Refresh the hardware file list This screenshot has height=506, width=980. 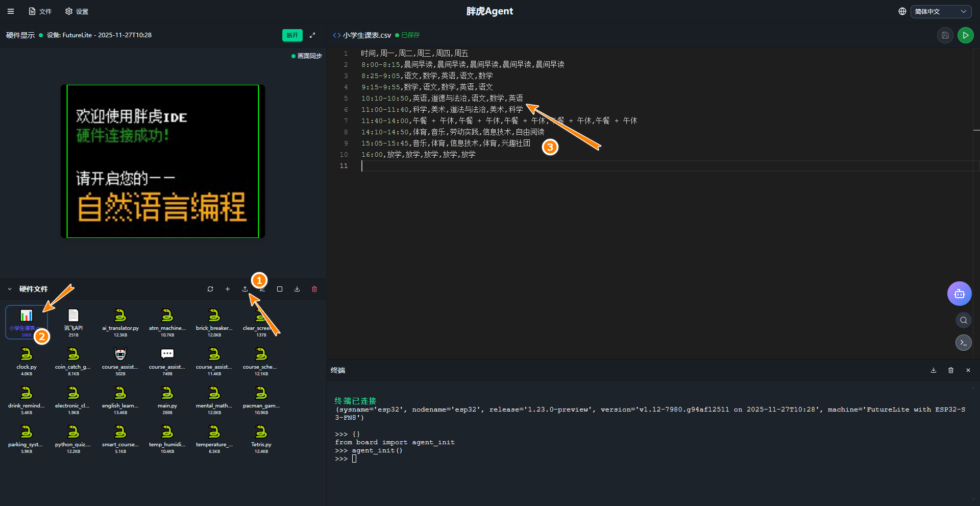pyautogui.click(x=210, y=289)
